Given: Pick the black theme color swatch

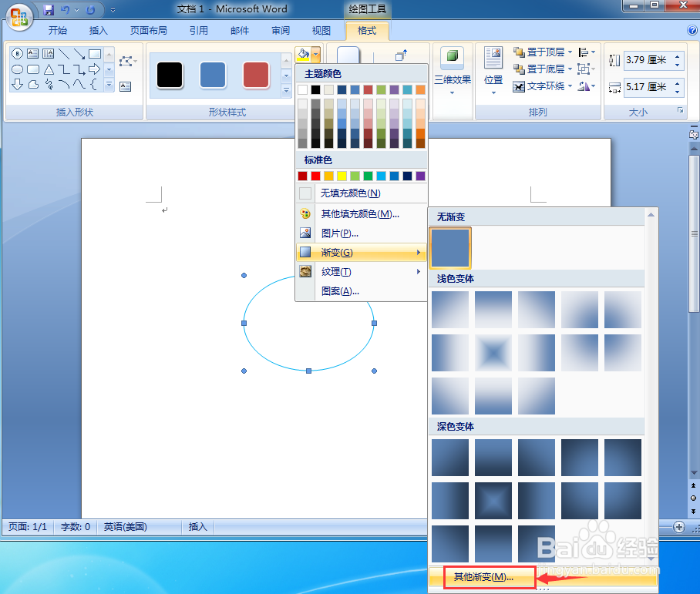Looking at the screenshot, I should (315, 89).
